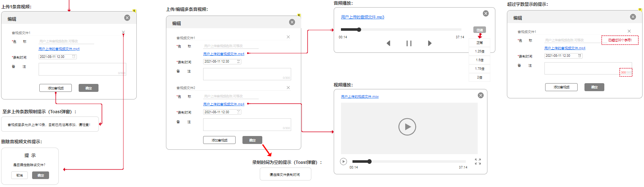Close the audio playback panel
The image size is (644, 187).
(486, 13)
